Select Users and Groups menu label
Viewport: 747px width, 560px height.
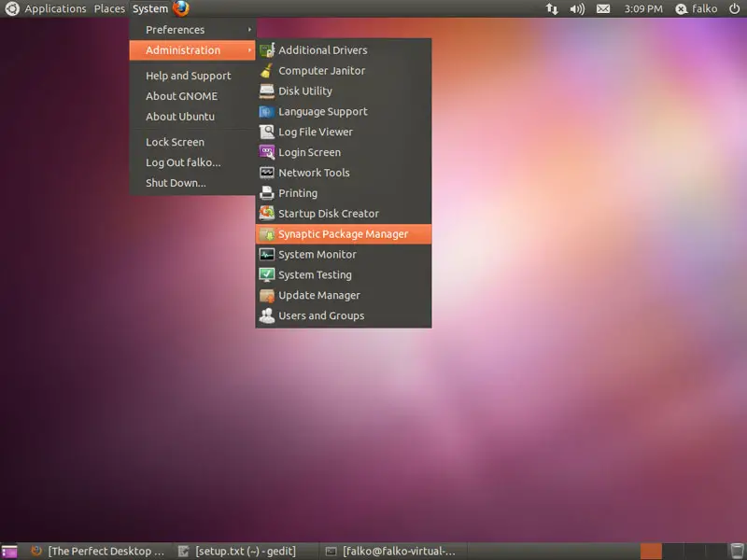point(321,315)
